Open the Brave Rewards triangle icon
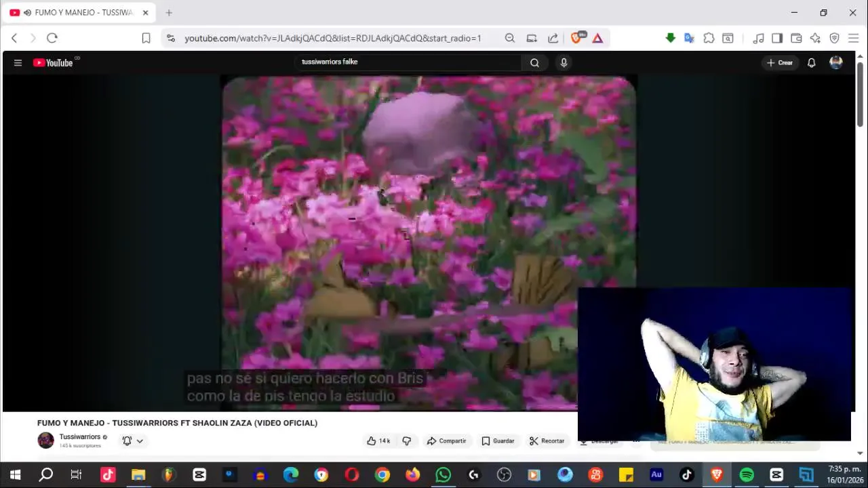Viewport: 868px width, 488px height. pyautogui.click(x=597, y=39)
